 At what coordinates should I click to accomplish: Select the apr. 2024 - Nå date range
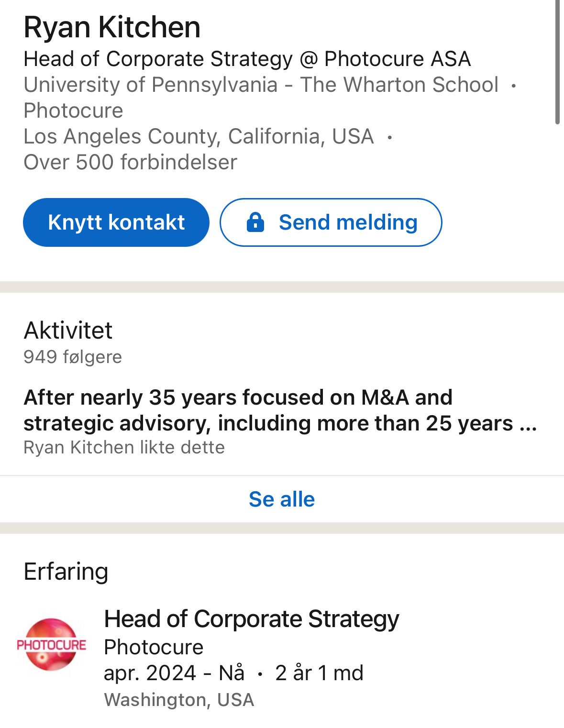tap(174, 673)
